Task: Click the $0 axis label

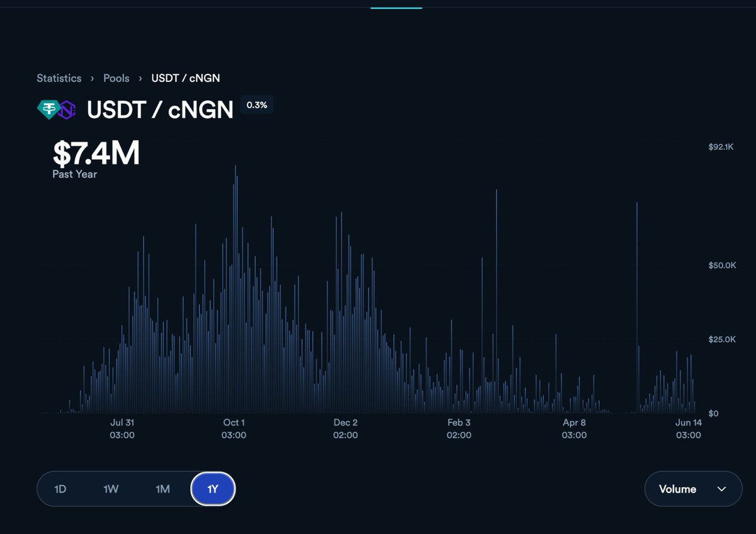Action: click(713, 414)
